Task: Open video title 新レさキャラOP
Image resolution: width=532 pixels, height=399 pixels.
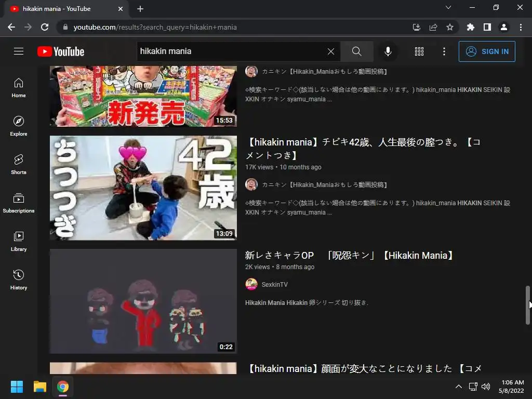Action: click(x=350, y=256)
